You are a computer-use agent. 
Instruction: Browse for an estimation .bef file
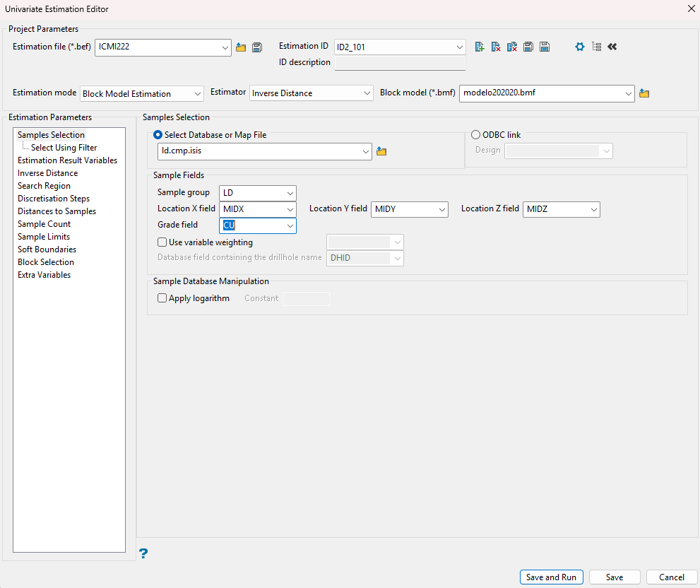[241, 47]
